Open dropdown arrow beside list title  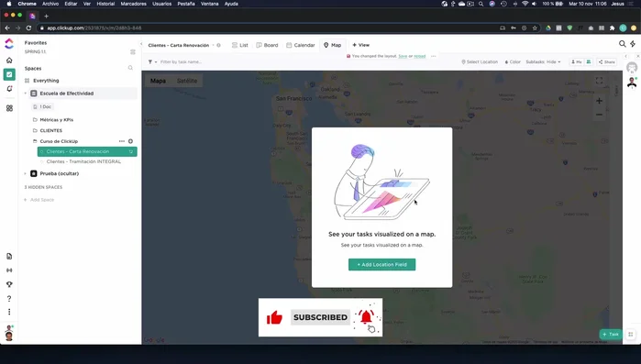(213, 45)
